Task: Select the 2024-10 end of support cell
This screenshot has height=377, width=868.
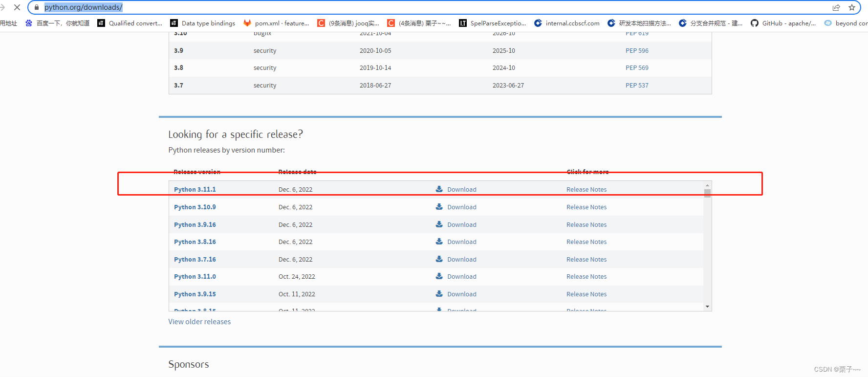Action: tap(504, 67)
